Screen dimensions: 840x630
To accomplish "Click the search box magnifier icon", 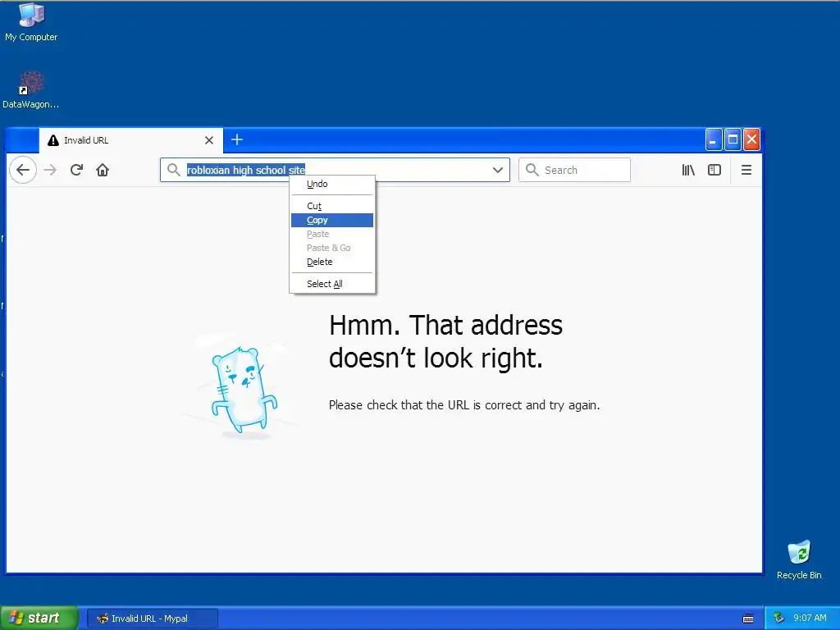I will (x=532, y=170).
